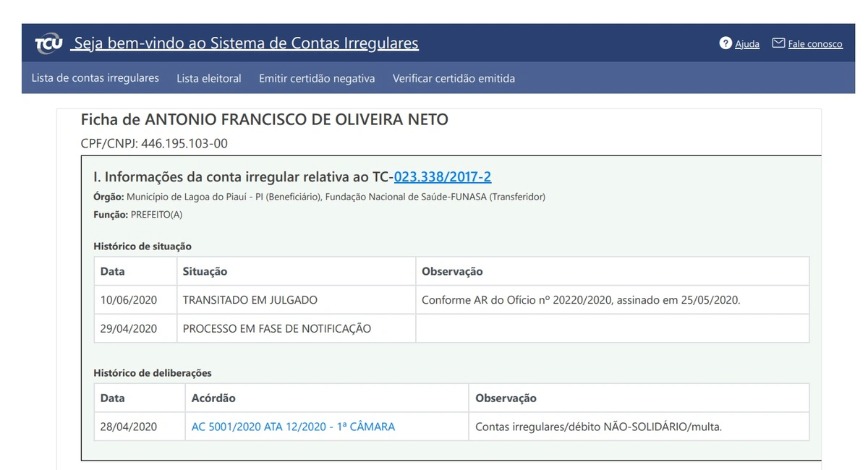The image size is (868, 470).
Task: Click the 10/06/2020 date cell
Action: pyautogui.click(x=129, y=299)
